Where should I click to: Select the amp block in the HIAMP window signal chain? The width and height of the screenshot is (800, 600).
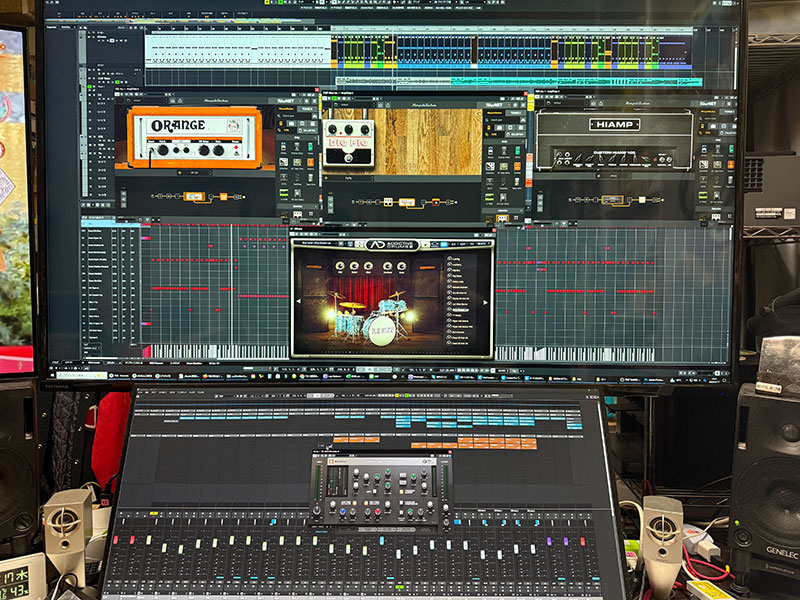point(612,200)
